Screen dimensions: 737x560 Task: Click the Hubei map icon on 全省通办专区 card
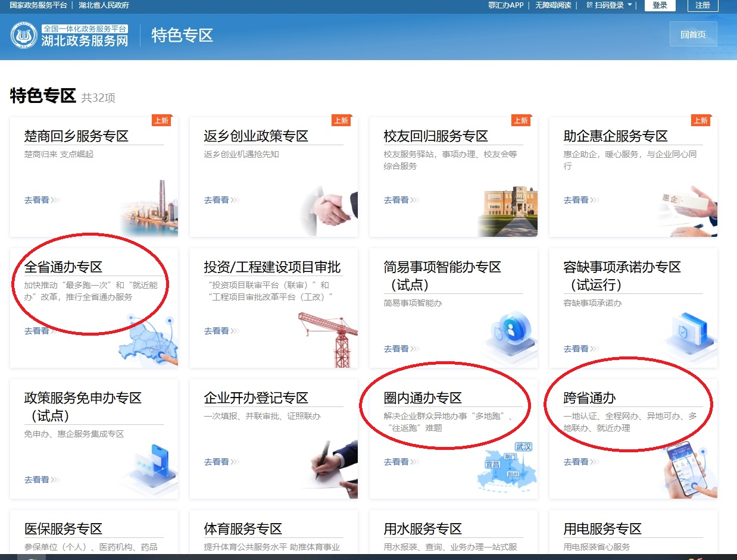(x=149, y=345)
